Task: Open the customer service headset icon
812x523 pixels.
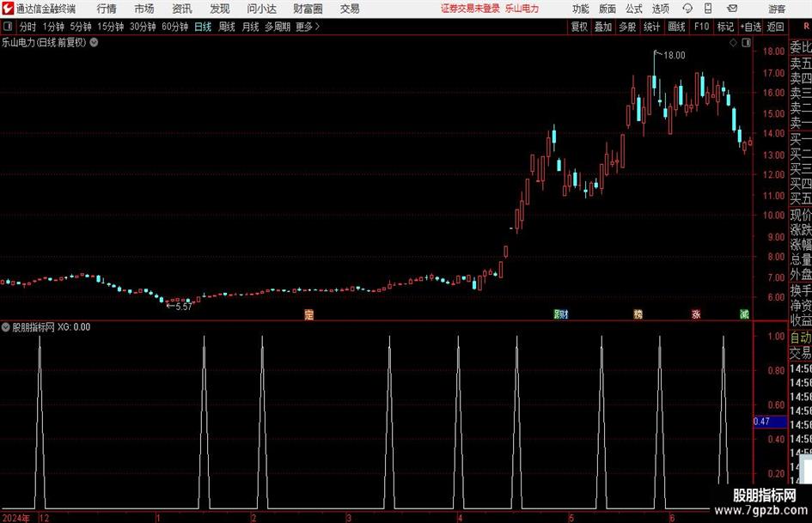Action: click(x=687, y=9)
